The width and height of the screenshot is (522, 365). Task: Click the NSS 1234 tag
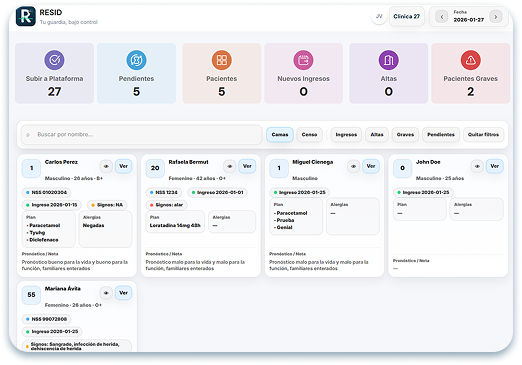[x=164, y=192]
